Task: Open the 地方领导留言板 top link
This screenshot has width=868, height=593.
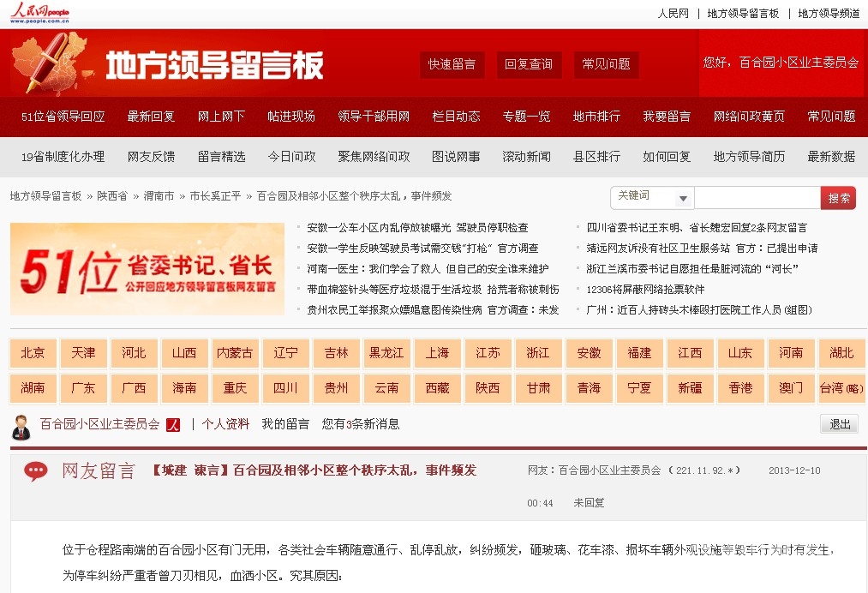Action: 743,14
